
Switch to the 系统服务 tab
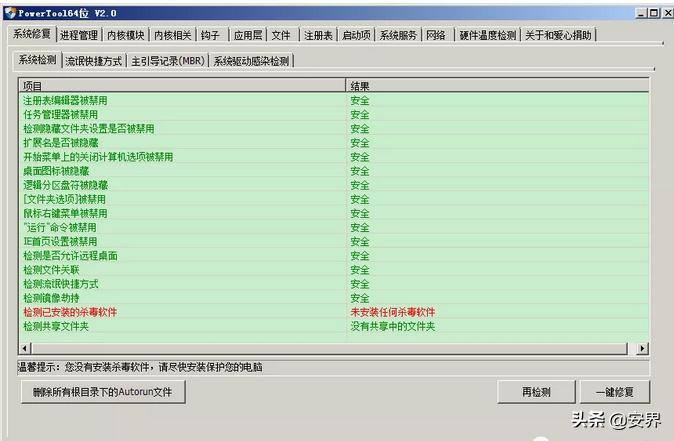[398, 35]
